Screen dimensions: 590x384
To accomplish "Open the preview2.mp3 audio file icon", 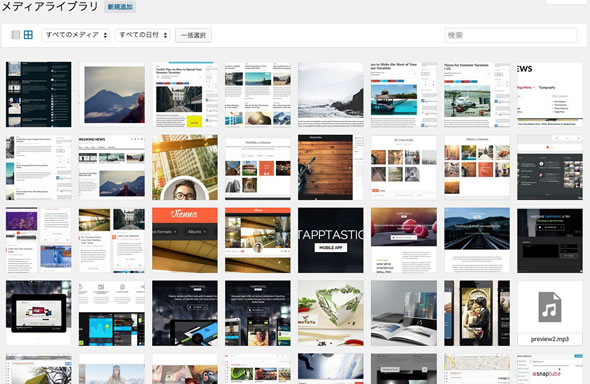I will click(550, 313).
